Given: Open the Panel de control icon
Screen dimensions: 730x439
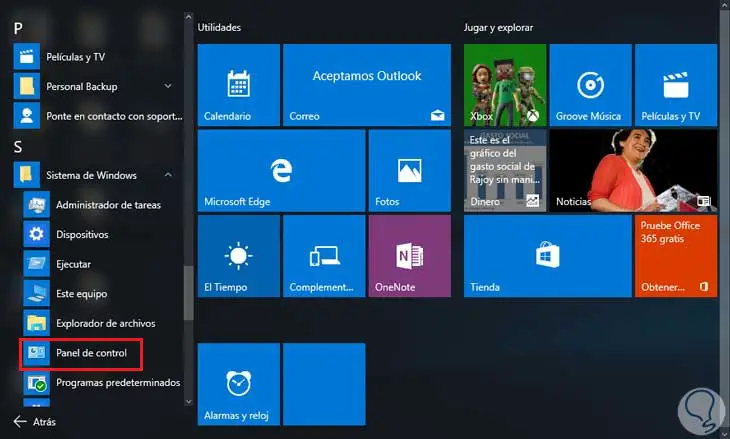Looking at the screenshot, I should pyautogui.click(x=36, y=353).
